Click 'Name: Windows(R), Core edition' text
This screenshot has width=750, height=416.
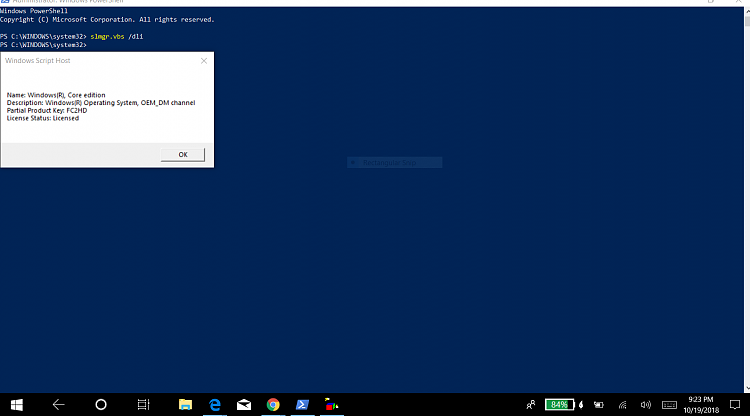[x=56, y=95]
